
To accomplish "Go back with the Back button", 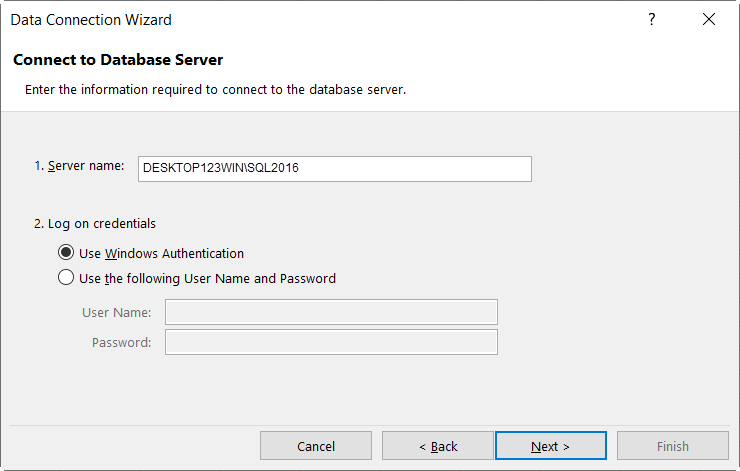I will (x=437, y=446).
